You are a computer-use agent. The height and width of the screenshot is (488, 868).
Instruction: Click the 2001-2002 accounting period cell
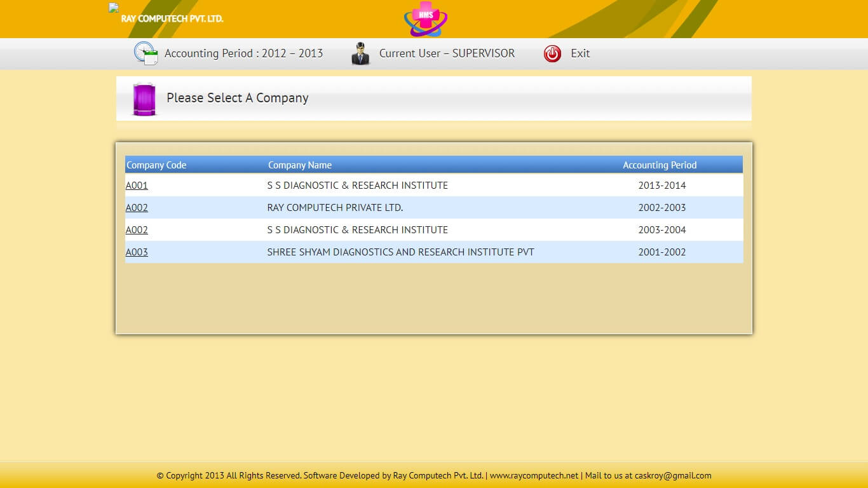point(662,252)
